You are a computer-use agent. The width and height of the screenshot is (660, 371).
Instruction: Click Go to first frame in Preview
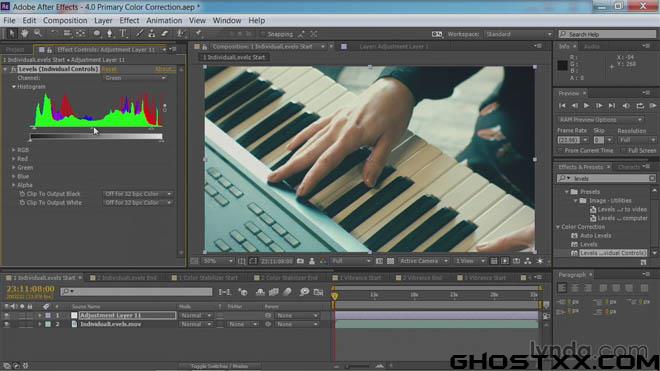click(x=562, y=106)
